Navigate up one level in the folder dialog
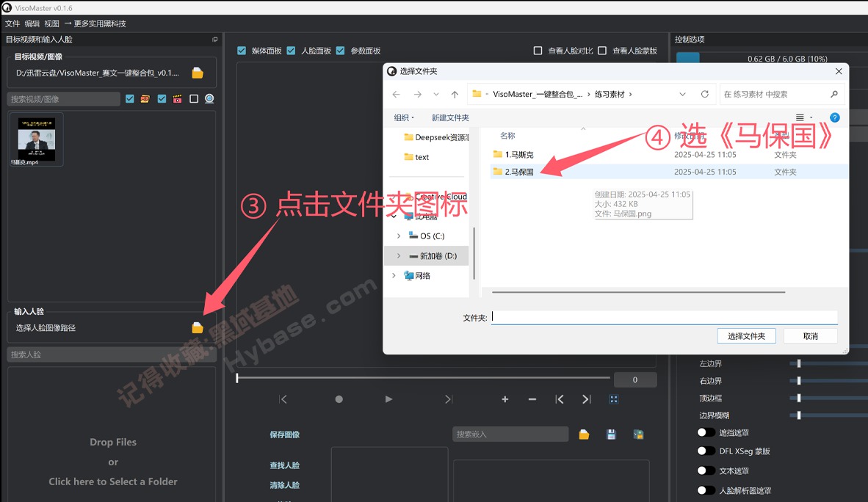868x502 pixels. click(x=455, y=94)
